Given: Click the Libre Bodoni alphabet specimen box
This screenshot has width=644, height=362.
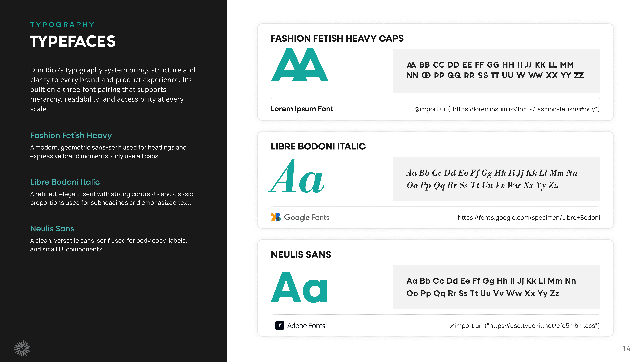Looking at the screenshot, I should 497,179.
